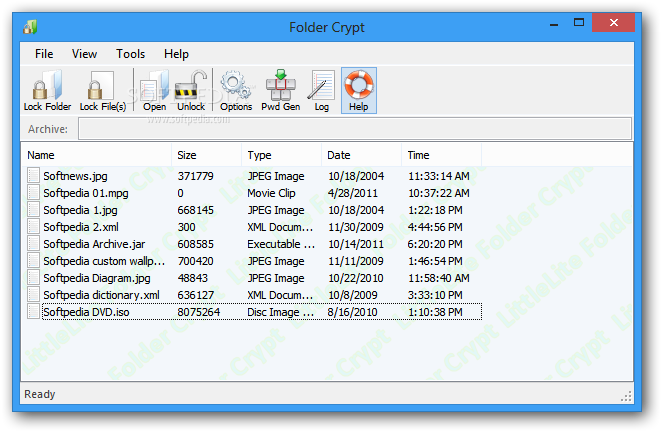The width and height of the screenshot is (662, 432).
Task: Open the Help menu in the menu bar
Action: coord(176,54)
